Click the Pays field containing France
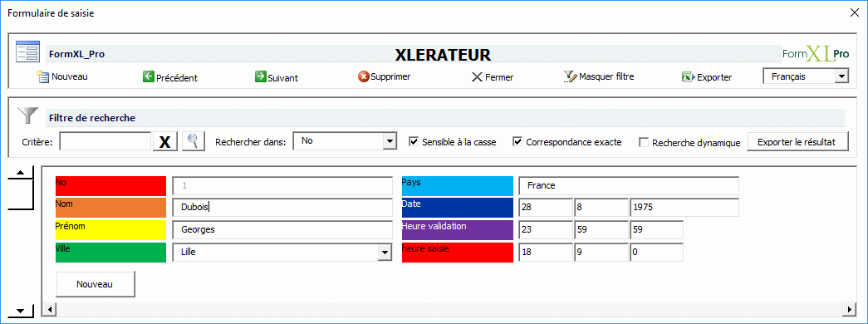 pyautogui.click(x=629, y=185)
